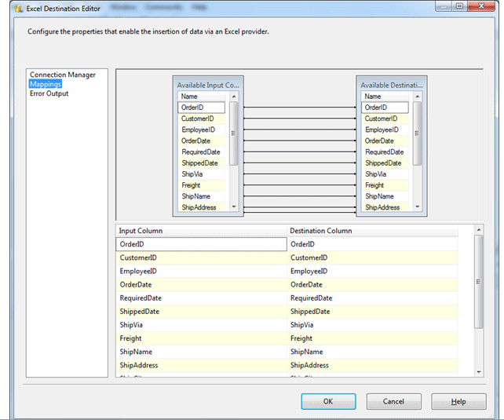The height and width of the screenshot is (420, 504).
Task: Select the Connection Manager page
Action: point(63,75)
